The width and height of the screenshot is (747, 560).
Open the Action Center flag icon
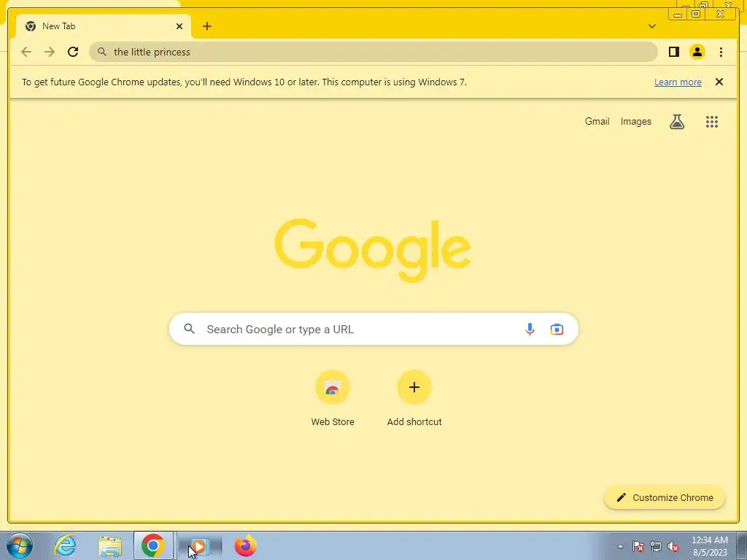tap(638, 546)
